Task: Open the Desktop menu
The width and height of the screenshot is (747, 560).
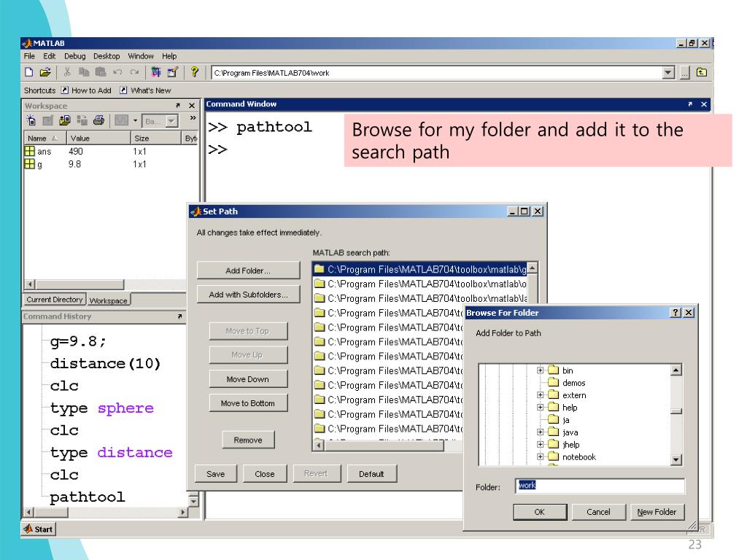Action: coord(107,56)
